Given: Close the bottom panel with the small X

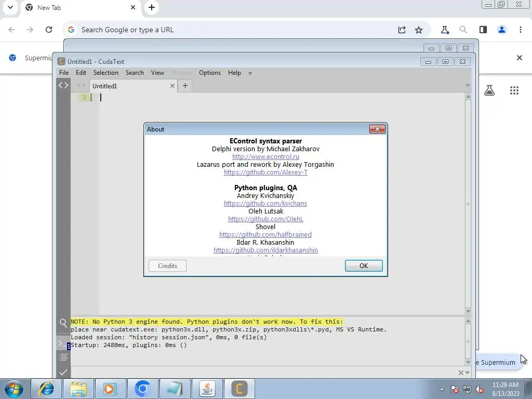Looking at the screenshot, I should tap(461, 373).
